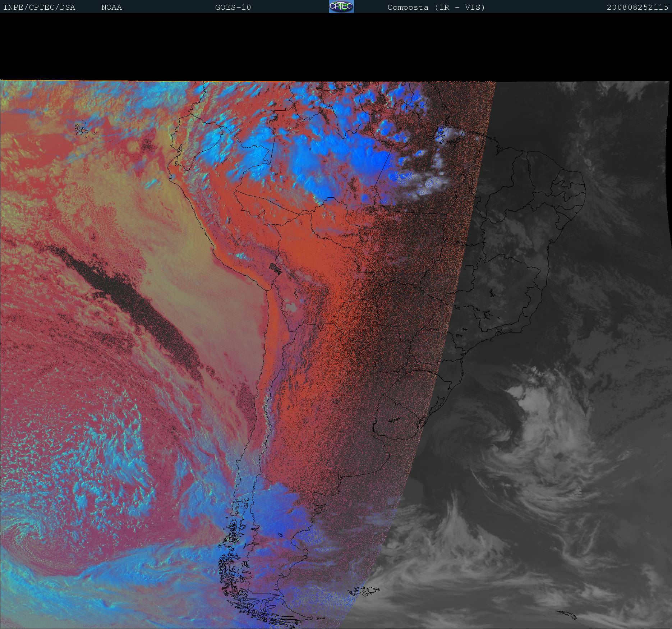Click the CPTEC logo in the header
This screenshot has height=629, width=672.
(x=341, y=6)
